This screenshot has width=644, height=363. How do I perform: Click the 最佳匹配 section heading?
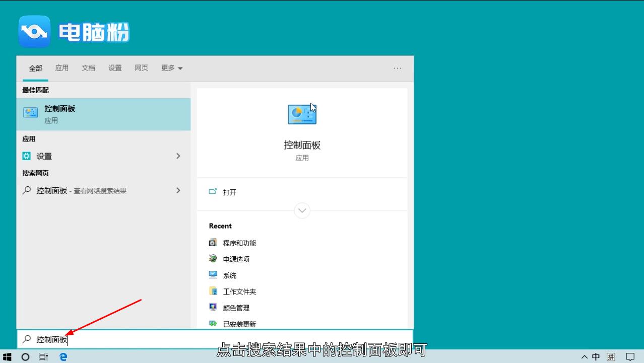pyautogui.click(x=35, y=90)
